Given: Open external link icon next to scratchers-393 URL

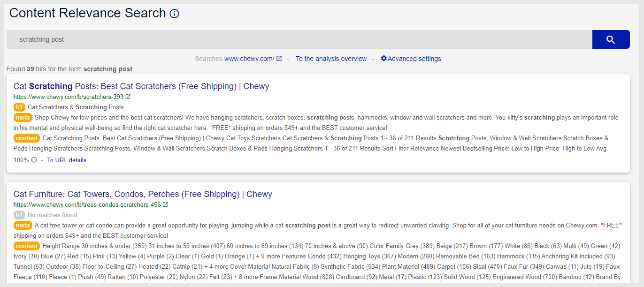Looking at the screenshot, I should coord(128,97).
